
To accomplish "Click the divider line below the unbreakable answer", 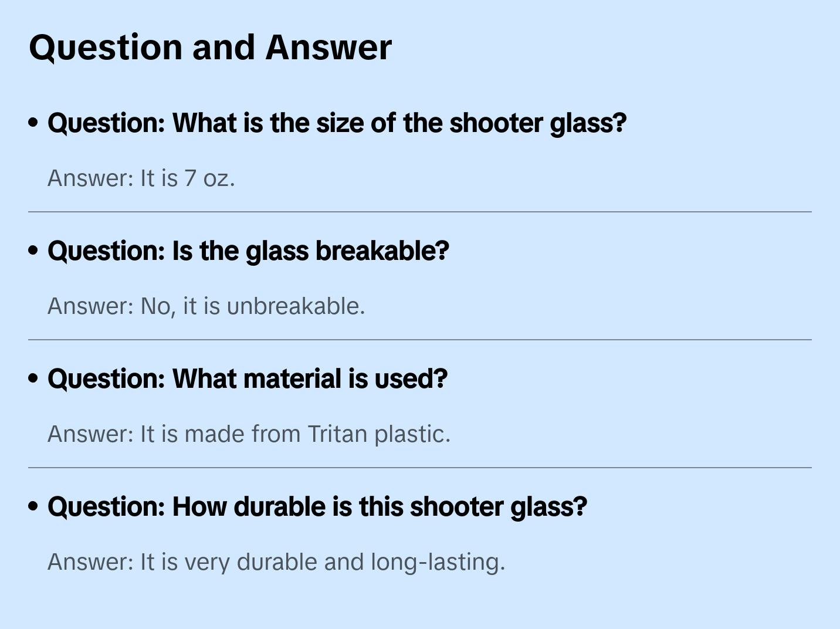I will coord(420,340).
